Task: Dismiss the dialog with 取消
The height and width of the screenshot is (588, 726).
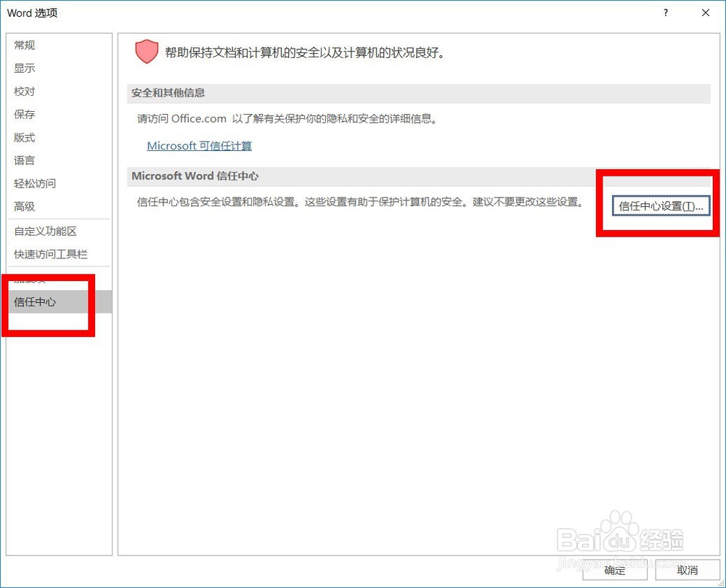Action: coord(687,571)
